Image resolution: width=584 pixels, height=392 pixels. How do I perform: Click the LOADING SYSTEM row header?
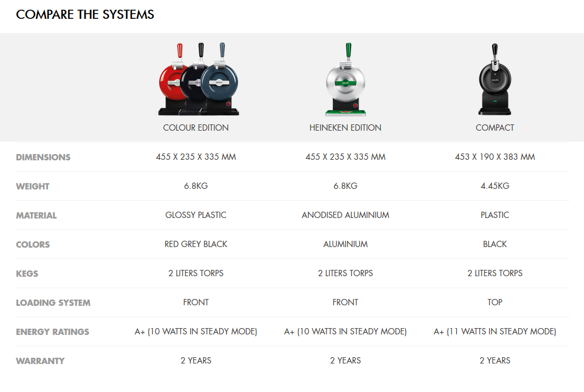(53, 302)
